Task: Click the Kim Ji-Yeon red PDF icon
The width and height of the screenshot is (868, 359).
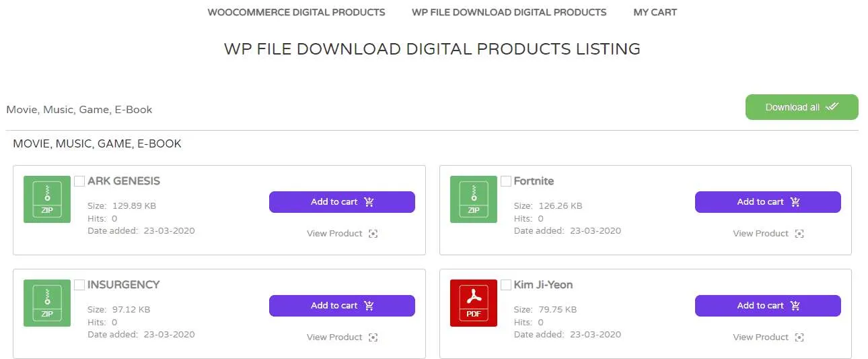Action: coord(473,303)
